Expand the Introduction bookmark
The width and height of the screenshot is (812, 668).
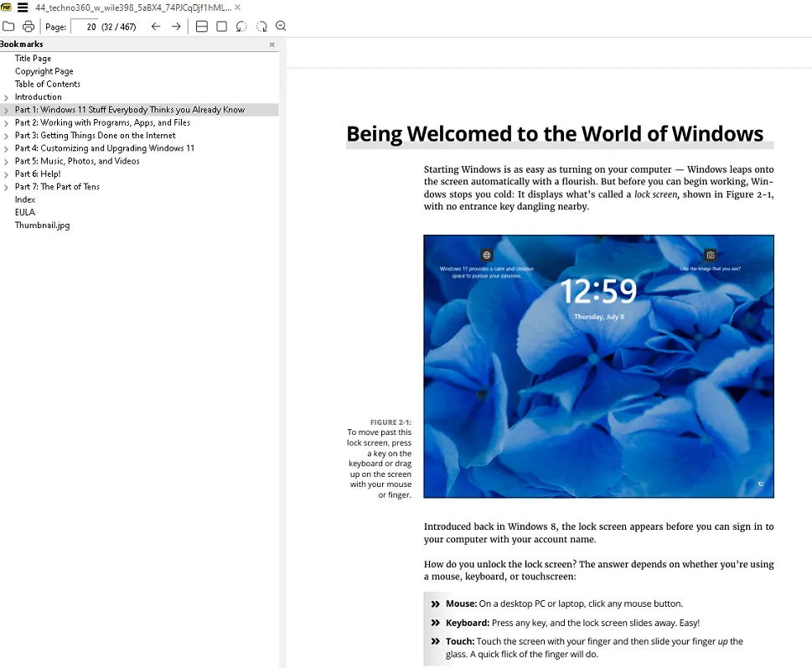[6, 97]
